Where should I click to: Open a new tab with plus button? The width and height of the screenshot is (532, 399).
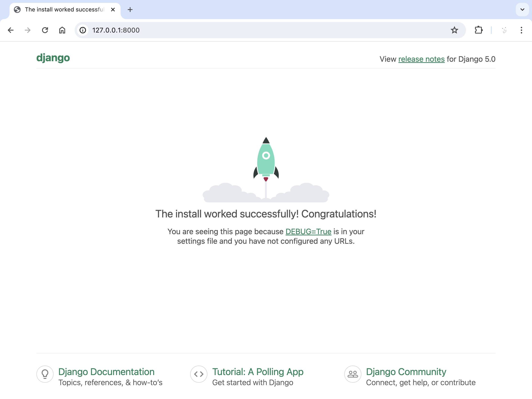[130, 10]
